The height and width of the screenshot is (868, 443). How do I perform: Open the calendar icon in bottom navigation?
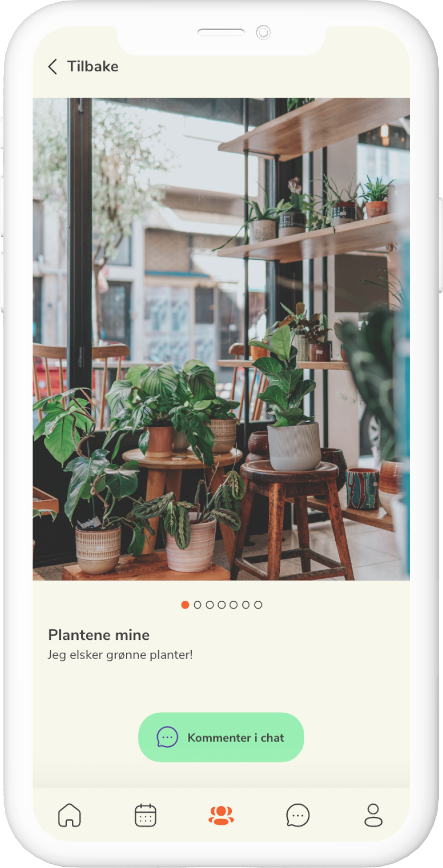pyautogui.click(x=145, y=815)
